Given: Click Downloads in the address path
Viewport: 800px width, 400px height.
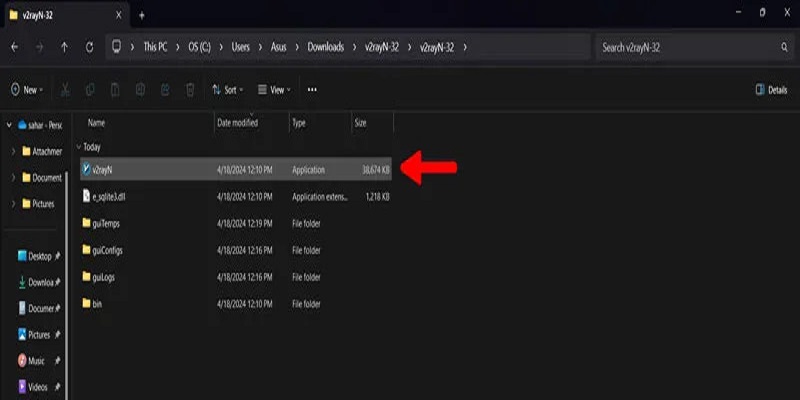Looking at the screenshot, I should click(x=326, y=47).
